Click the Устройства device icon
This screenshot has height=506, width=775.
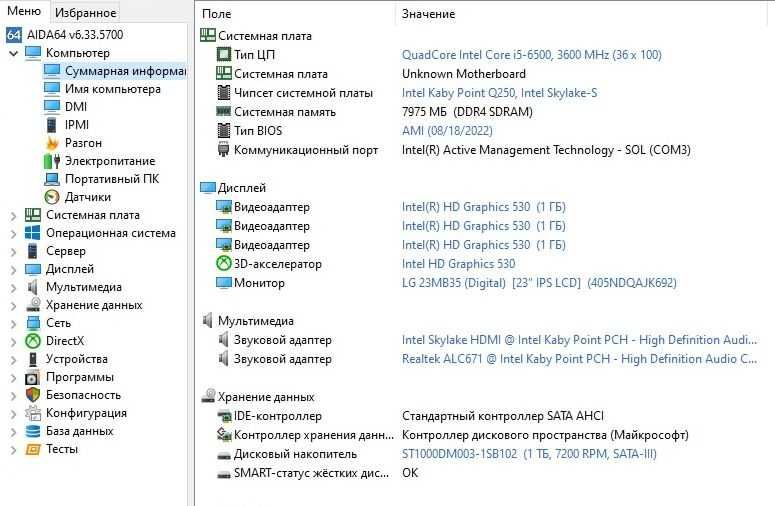coord(33,359)
